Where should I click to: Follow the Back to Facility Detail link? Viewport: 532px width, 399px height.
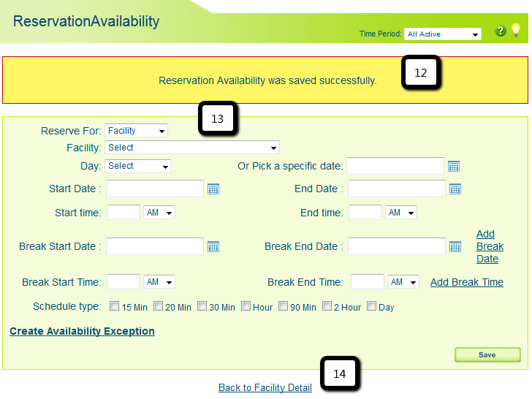pos(265,388)
